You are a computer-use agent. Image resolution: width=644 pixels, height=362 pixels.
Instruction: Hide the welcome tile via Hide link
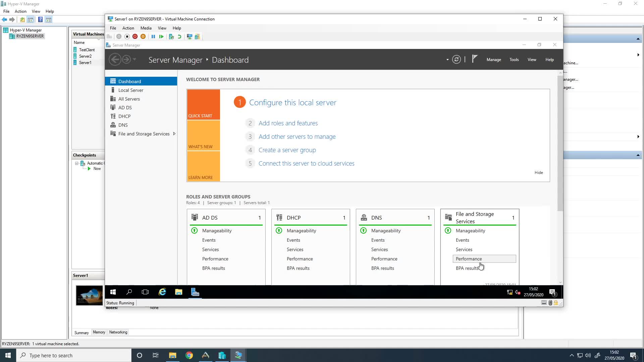point(539,173)
